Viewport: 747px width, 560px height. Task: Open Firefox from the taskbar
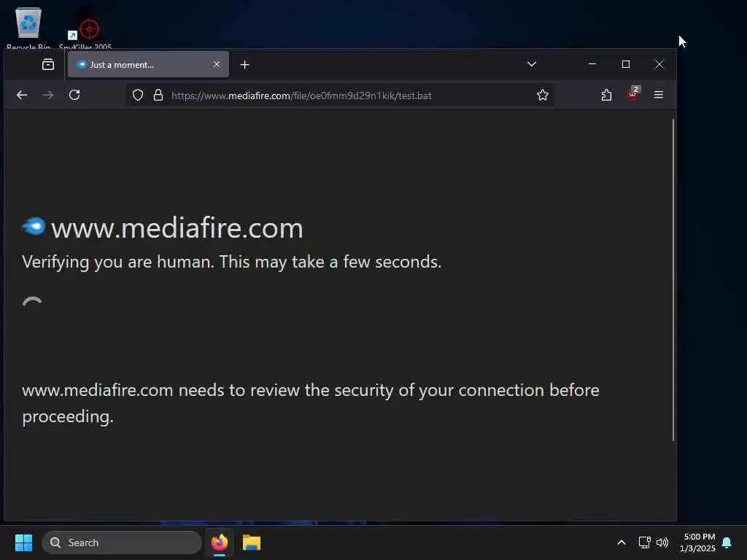(220, 542)
